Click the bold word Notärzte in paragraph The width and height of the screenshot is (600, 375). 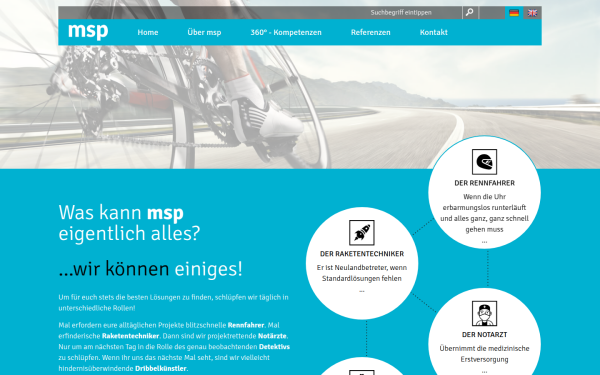[x=272, y=336]
